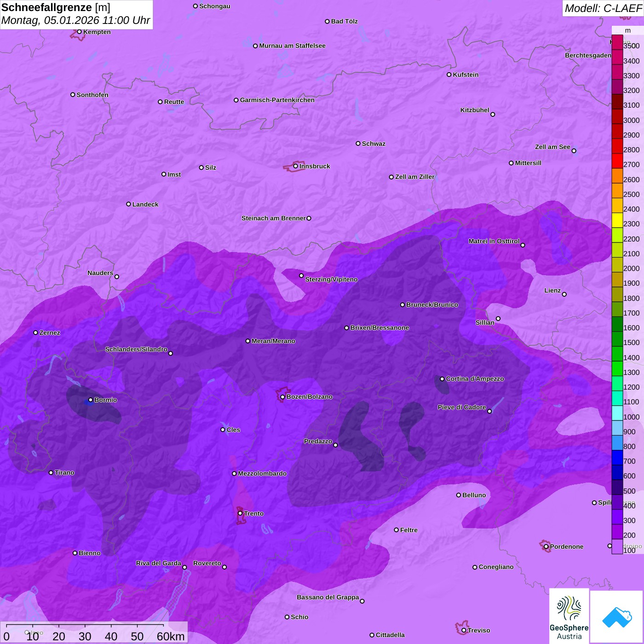Click the Garmisch-Partenkirchen label
This screenshot has width=644, height=644.
coord(277,100)
